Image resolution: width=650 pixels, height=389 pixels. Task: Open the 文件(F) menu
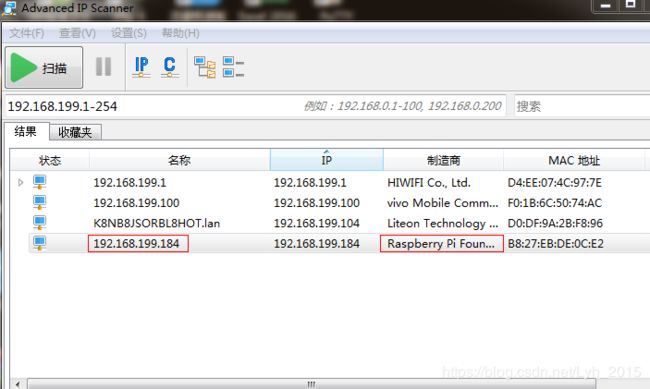pyautogui.click(x=27, y=33)
